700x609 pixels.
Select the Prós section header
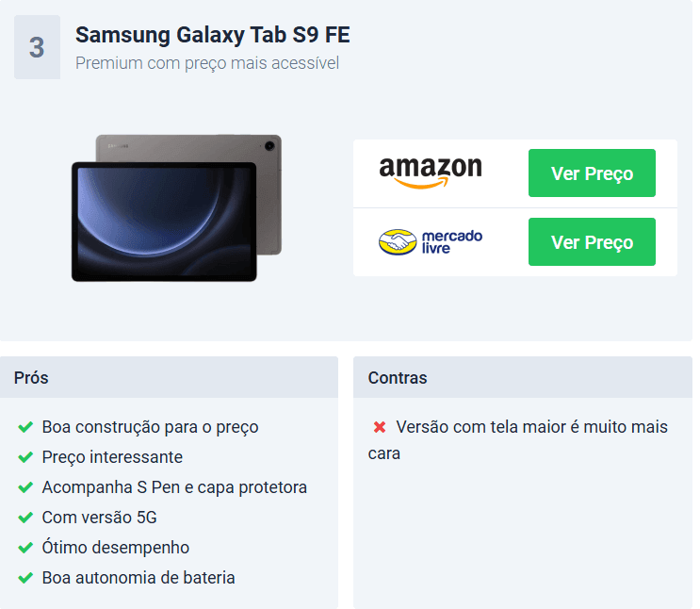(x=169, y=377)
